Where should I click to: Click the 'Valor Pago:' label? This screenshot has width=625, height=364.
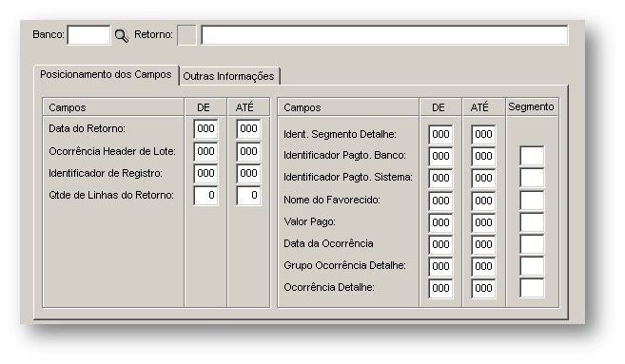309,221
